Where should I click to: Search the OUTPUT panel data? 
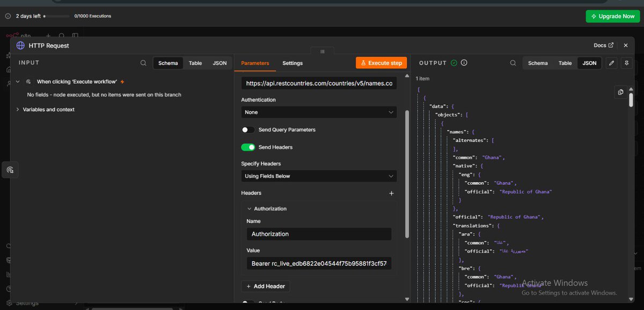tap(513, 63)
